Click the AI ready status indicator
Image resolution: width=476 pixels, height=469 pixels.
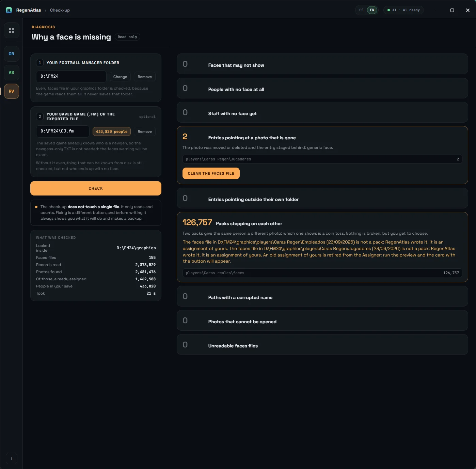pyautogui.click(x=403, y=10)
